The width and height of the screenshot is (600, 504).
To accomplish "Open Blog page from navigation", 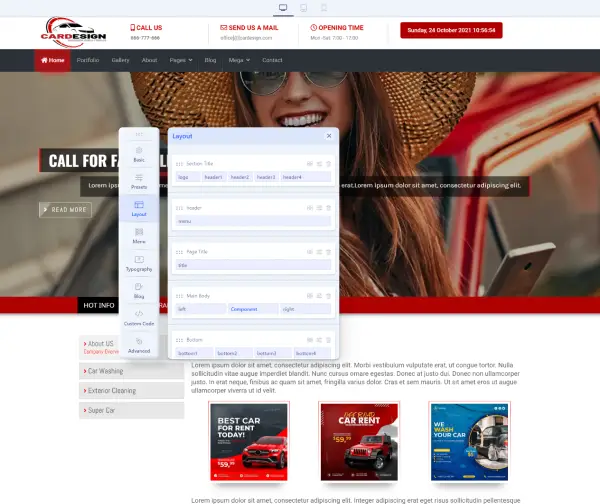I will click(x=210, y=60).
